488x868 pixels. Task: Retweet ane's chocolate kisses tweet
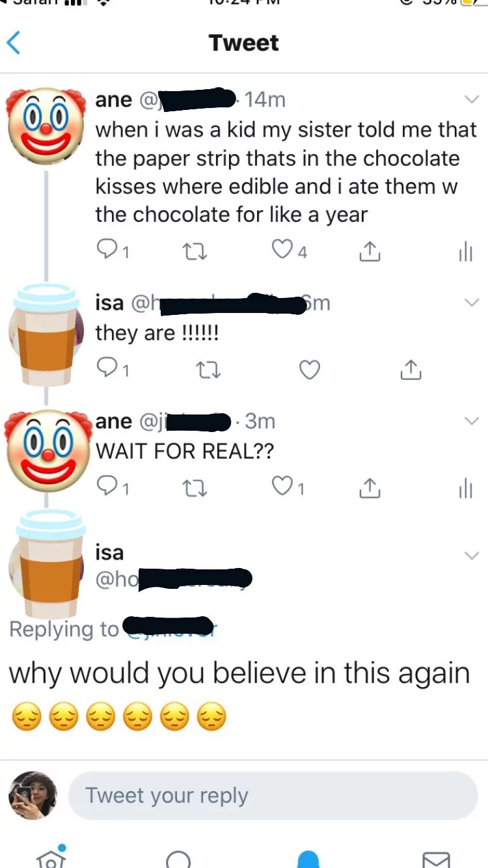tap(193, 251)
